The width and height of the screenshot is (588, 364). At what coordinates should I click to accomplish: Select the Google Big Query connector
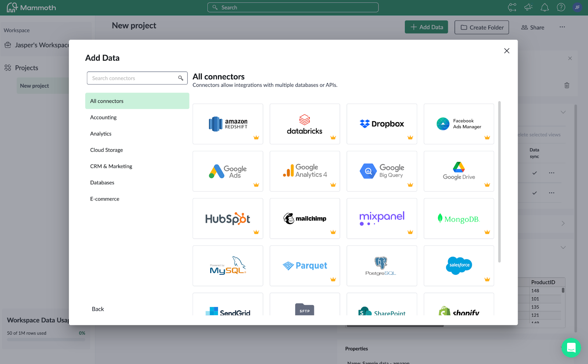tap(382, 171)
